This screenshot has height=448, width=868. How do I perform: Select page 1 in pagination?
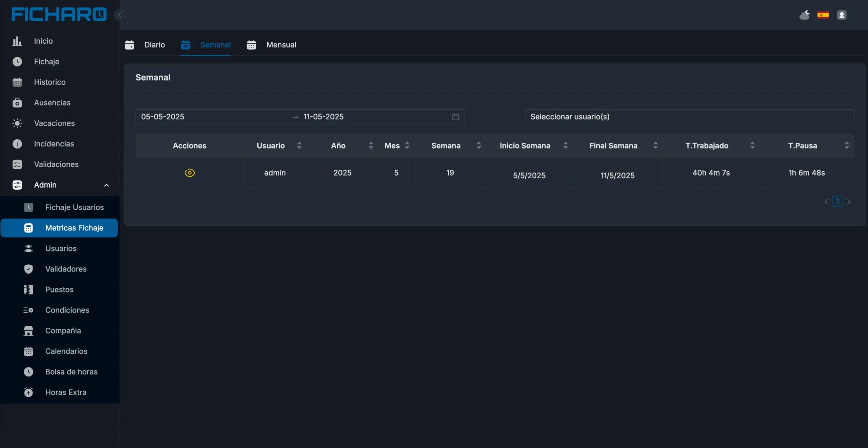point(837,202)
